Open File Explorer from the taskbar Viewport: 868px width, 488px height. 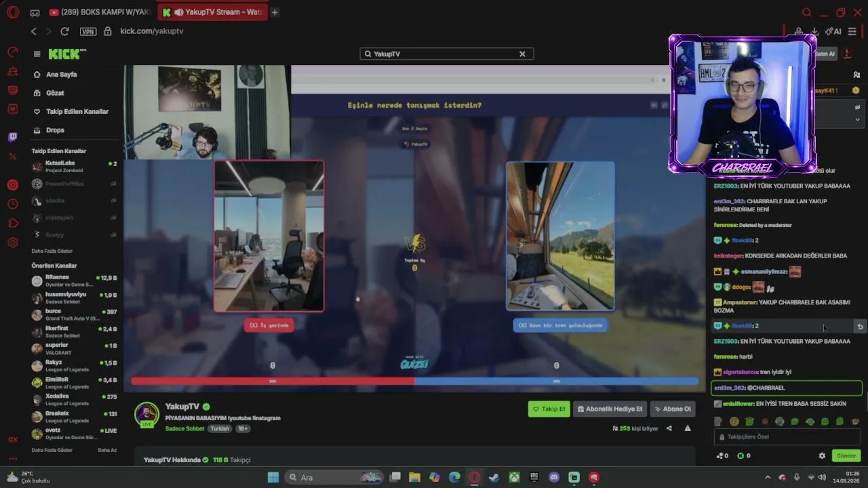[414, 477]
